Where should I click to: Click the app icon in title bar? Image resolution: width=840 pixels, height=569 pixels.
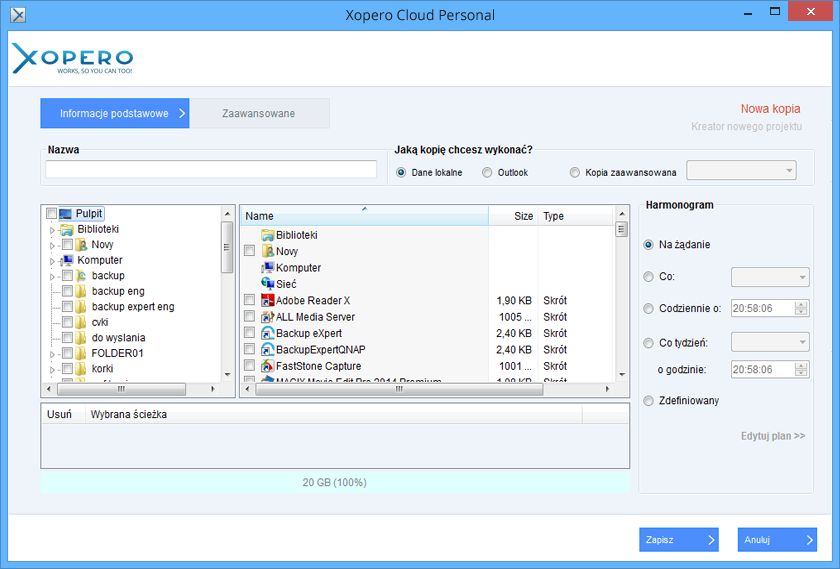pos(18,15)
